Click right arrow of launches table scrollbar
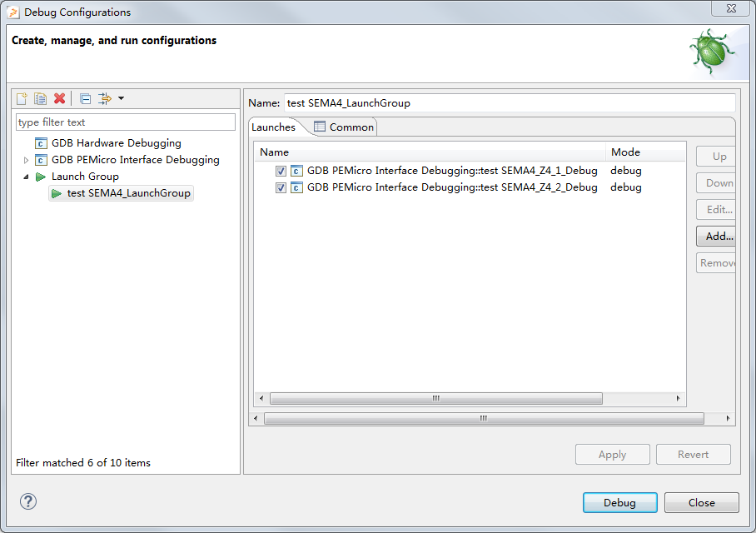The height and width of the screenshot is (533, 756). 679,398
